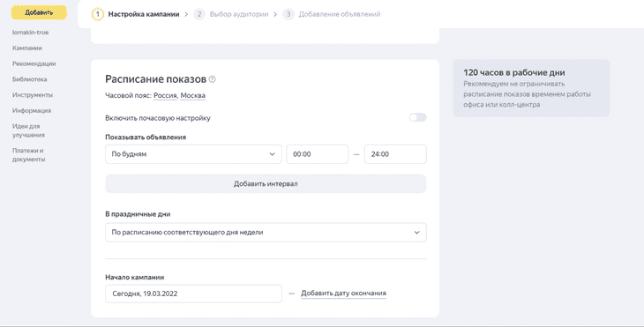Expand the holiday schedule dropdown
This screenshot has height=327, width=644.
point(266,232)
